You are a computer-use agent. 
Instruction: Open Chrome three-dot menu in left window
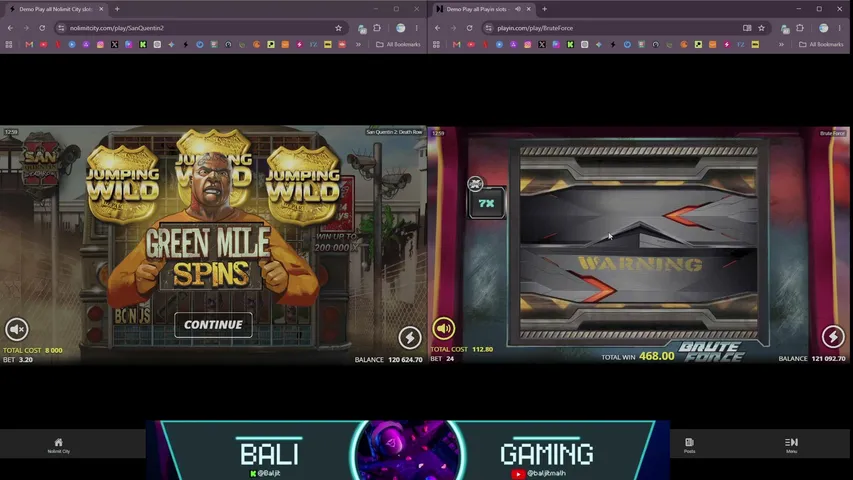[x=417, y=28]
